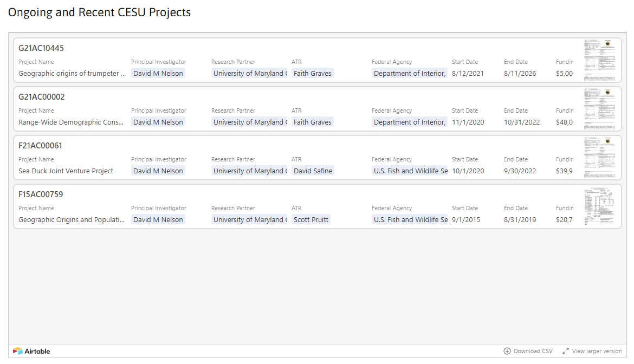Click the Download CSV arrow icon

point(507,351)
